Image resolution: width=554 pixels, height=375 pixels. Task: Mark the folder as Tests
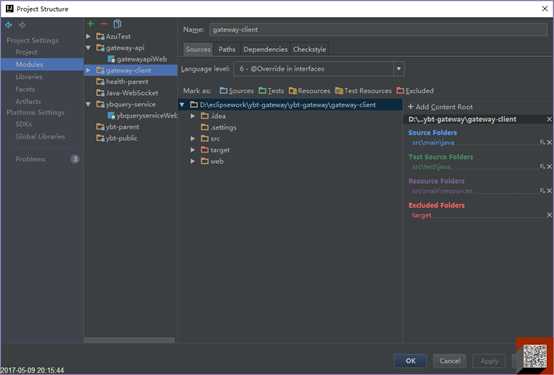click(271, 91)
